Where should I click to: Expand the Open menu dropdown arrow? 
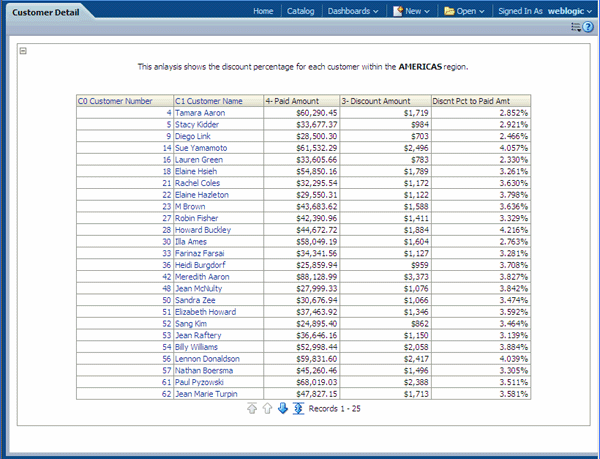click(482, 12)
